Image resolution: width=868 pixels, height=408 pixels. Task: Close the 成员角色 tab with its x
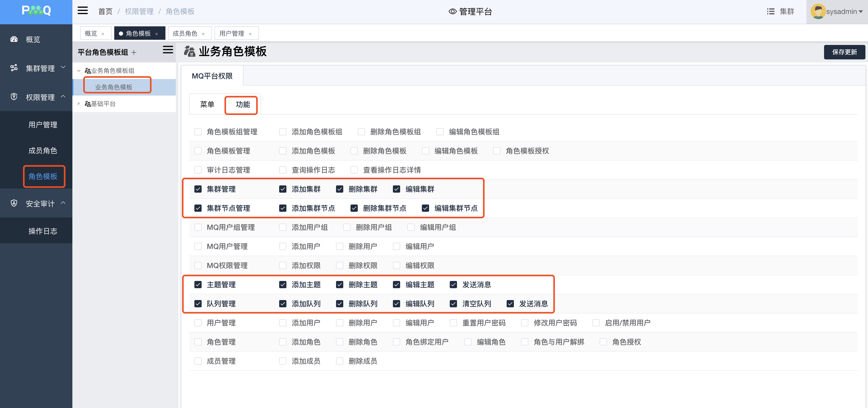[203, 34]
